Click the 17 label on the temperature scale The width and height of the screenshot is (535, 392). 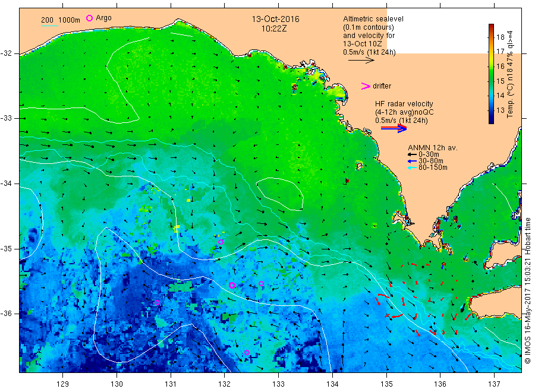(500, 52)
